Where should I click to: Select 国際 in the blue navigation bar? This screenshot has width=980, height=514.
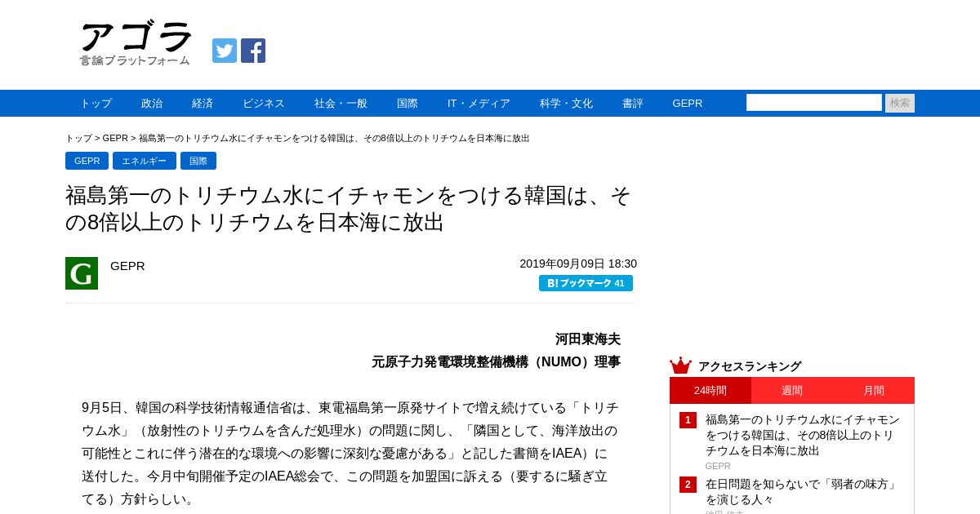point(408,104)
